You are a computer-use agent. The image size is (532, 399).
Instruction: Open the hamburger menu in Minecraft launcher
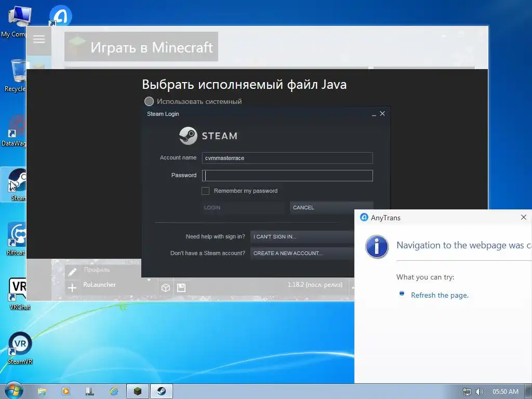coord(39,39)
